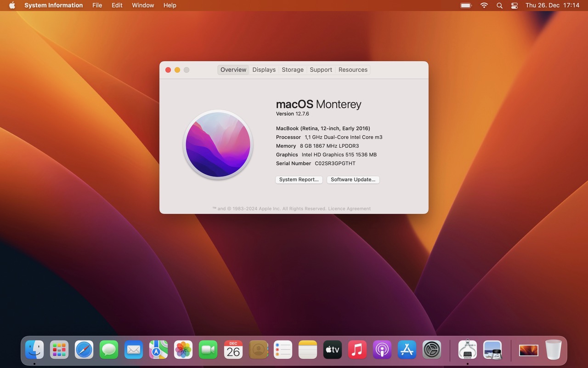The image size is (588, 368).
Task: Open System Preferences from the Dock
Action: click(x=432, y=350)
